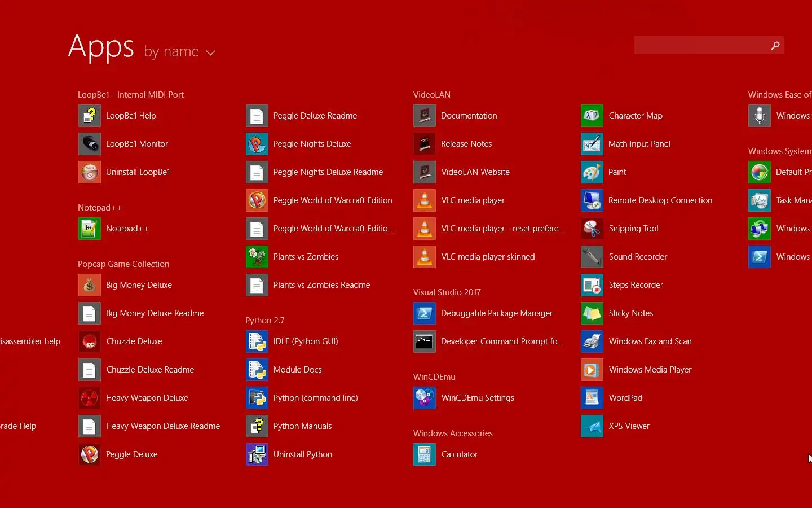The width and height of the screenshot is (812, 508).
Task: Open Peggle Nights Deluxe Readme document
Action: point(315,172)
